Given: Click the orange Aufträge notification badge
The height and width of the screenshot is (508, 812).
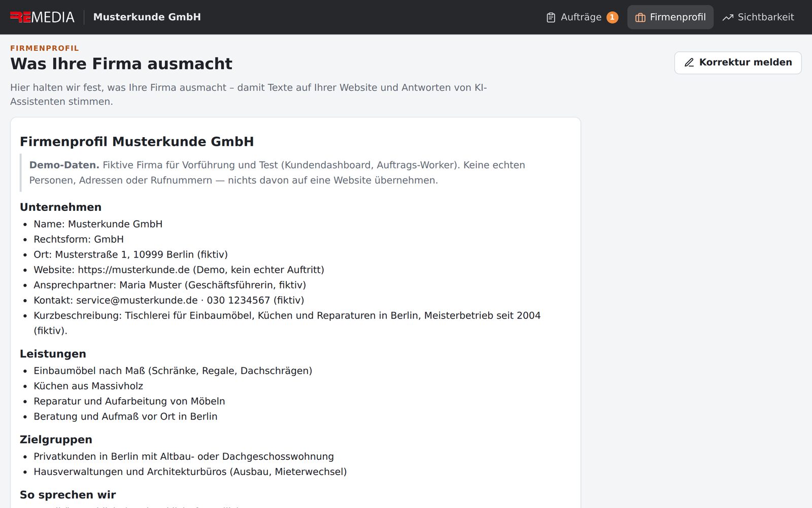Looking at the screenshot, I should click(x=612, y=17).
